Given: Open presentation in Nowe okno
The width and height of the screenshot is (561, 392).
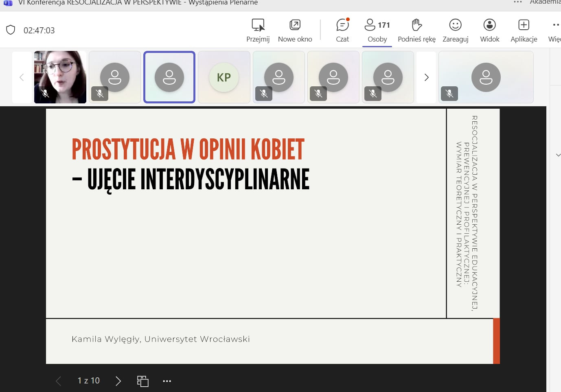Looking at the screenshot, I should 295,26.
